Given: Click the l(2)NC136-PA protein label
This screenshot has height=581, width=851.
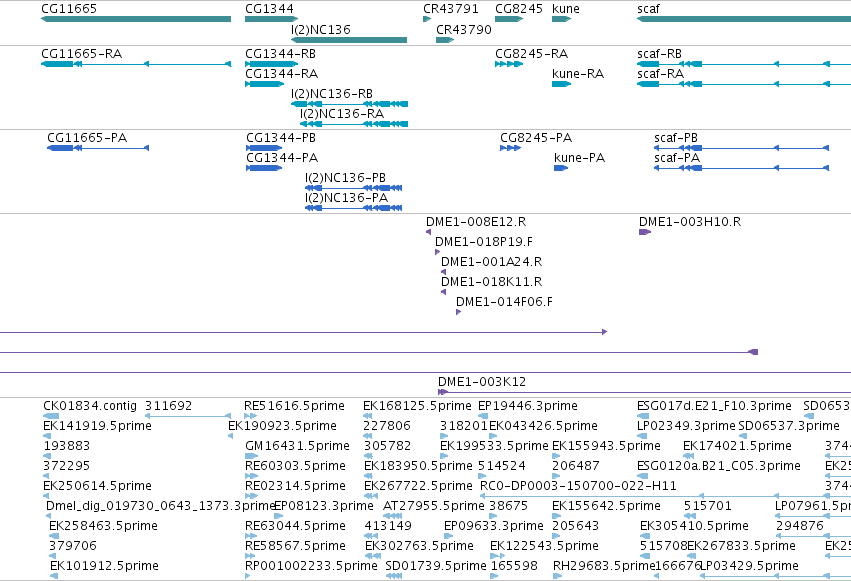Looking at the screenshot, I should 346,198.
